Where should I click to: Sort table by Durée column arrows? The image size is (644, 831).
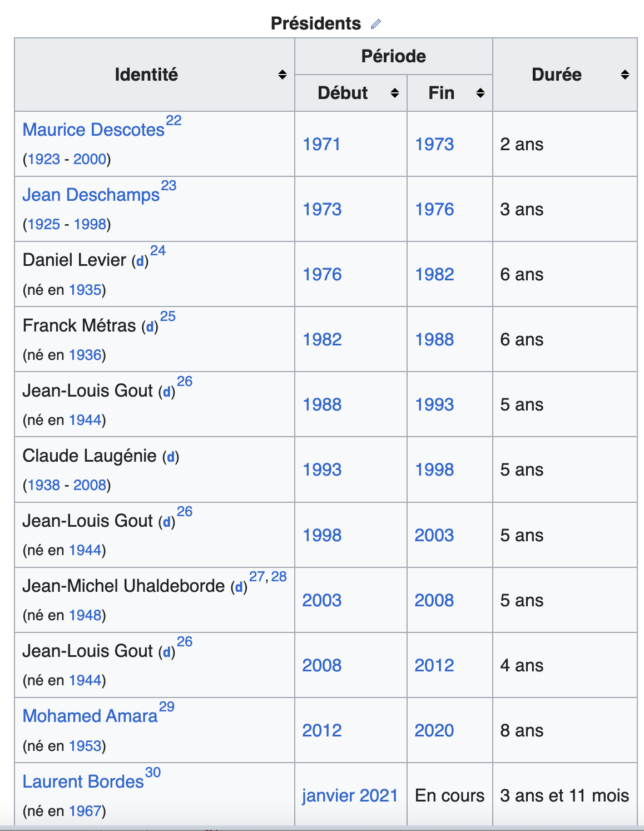pyautogui.click(x=625, y=75)
